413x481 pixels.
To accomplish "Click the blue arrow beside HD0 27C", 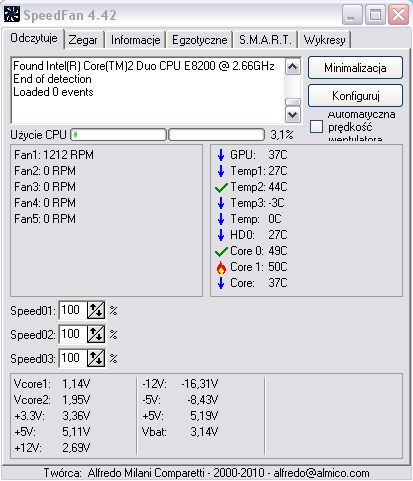I will point(221,235).
